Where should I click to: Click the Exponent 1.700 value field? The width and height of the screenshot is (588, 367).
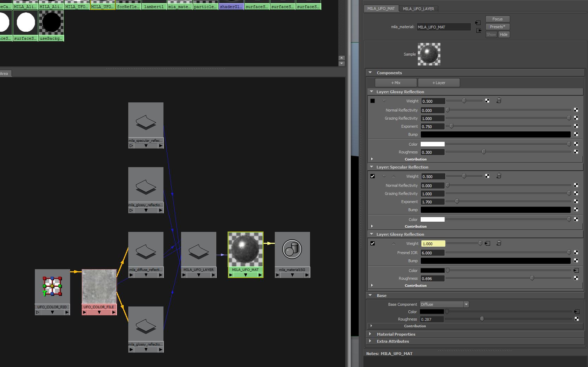point(433,202)
